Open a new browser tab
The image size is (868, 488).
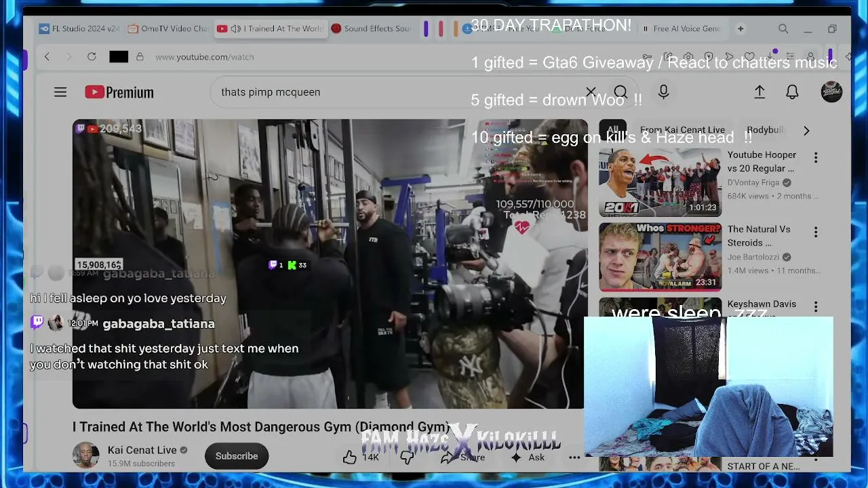tap(741, 28)
